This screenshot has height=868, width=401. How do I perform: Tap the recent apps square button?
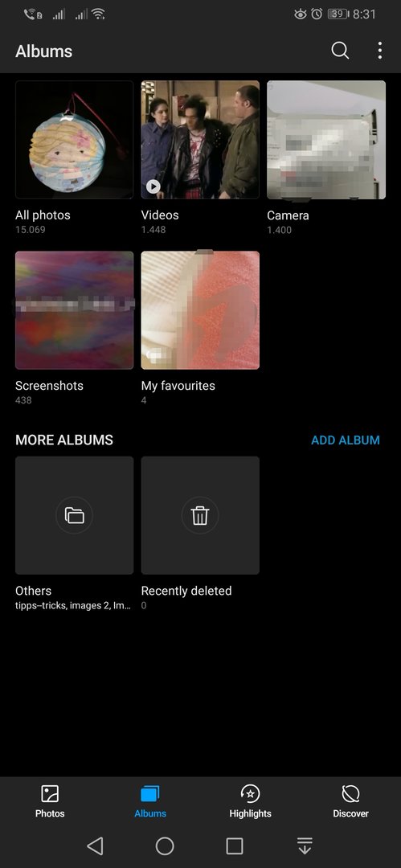235,845
